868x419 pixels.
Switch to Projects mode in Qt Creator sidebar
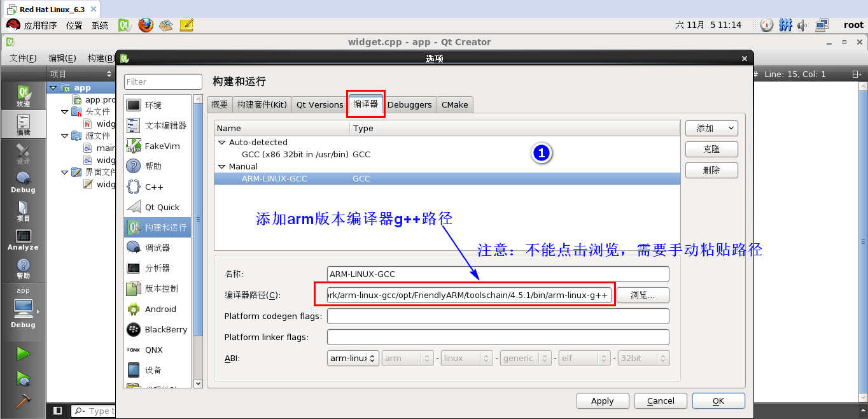(23, 211)
